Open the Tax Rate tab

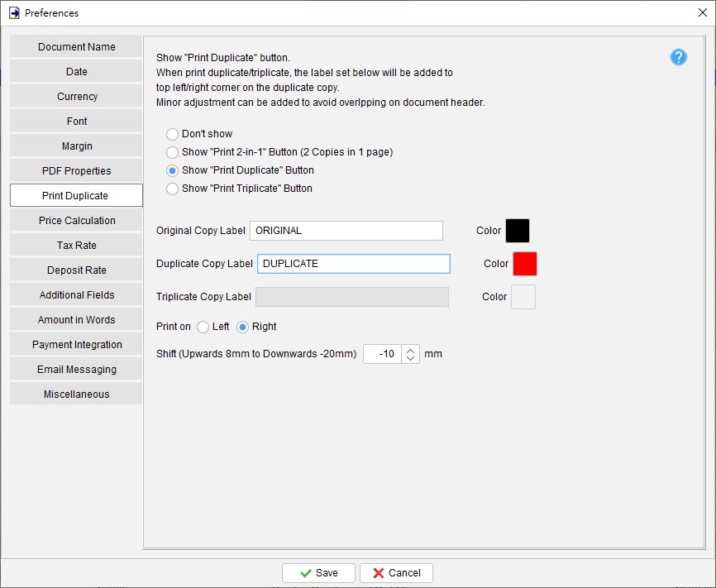76,246
